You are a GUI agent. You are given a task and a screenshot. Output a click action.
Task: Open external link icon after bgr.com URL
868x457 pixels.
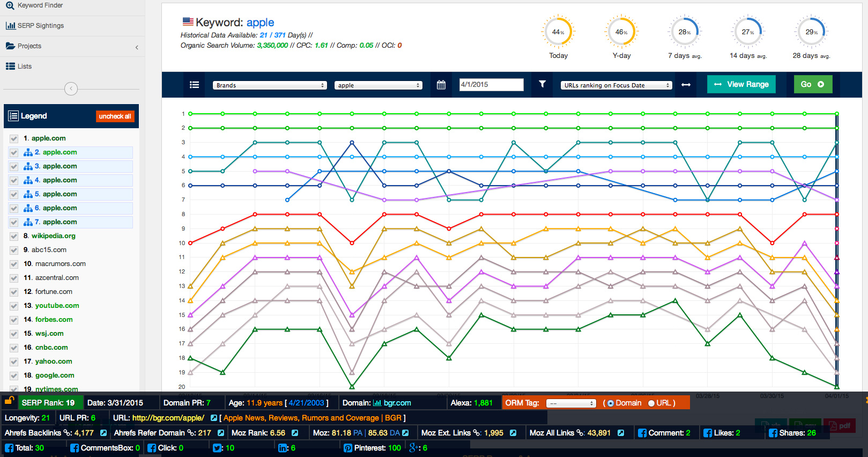click(214, 418)
